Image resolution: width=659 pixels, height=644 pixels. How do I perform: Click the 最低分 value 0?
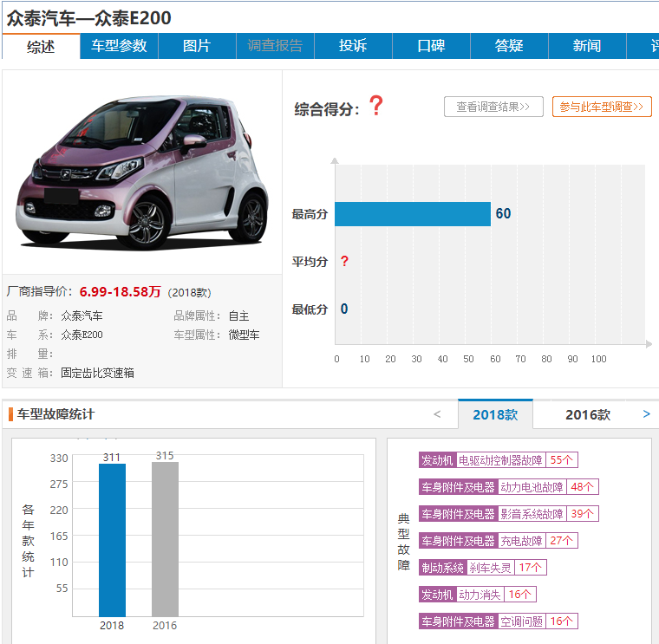344,309
